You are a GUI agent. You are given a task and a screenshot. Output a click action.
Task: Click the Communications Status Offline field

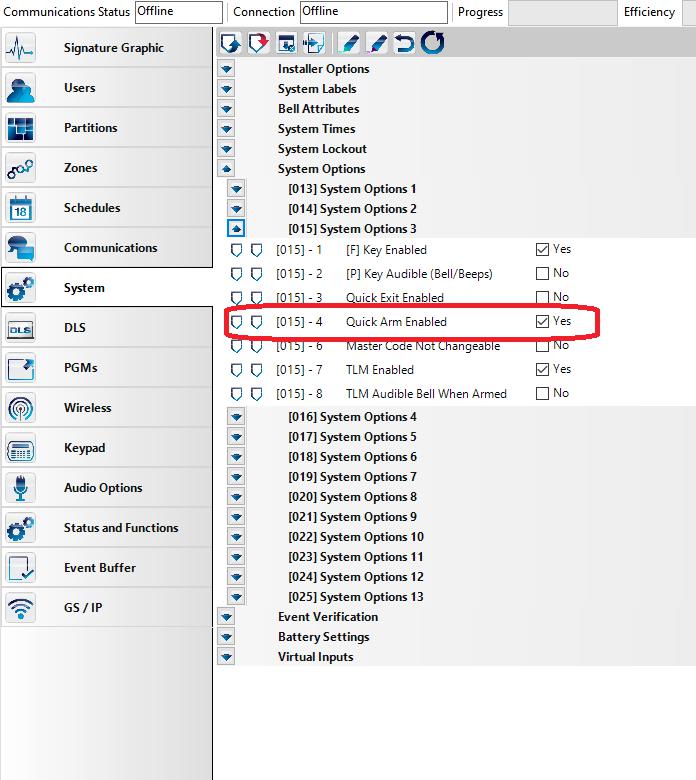(x=178, y=12)
